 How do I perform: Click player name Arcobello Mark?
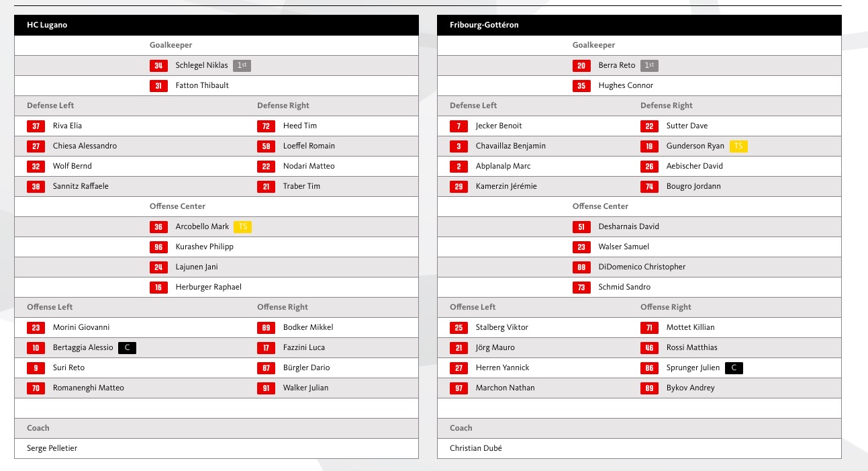click(x=202, y=226)
